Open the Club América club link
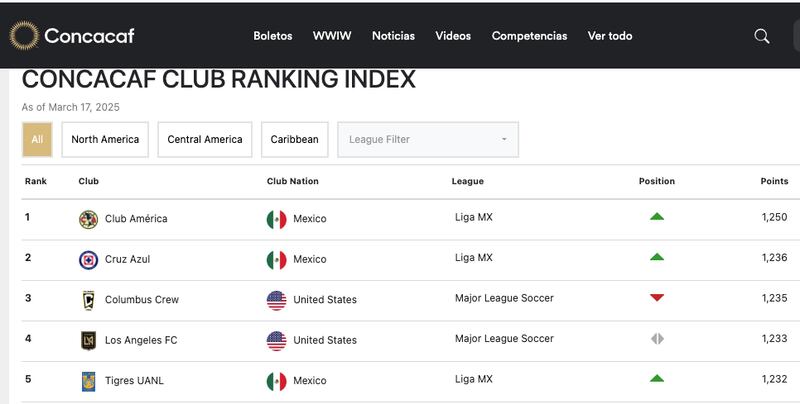The width and height of the screenshot is (800, 404). [136, 219]
